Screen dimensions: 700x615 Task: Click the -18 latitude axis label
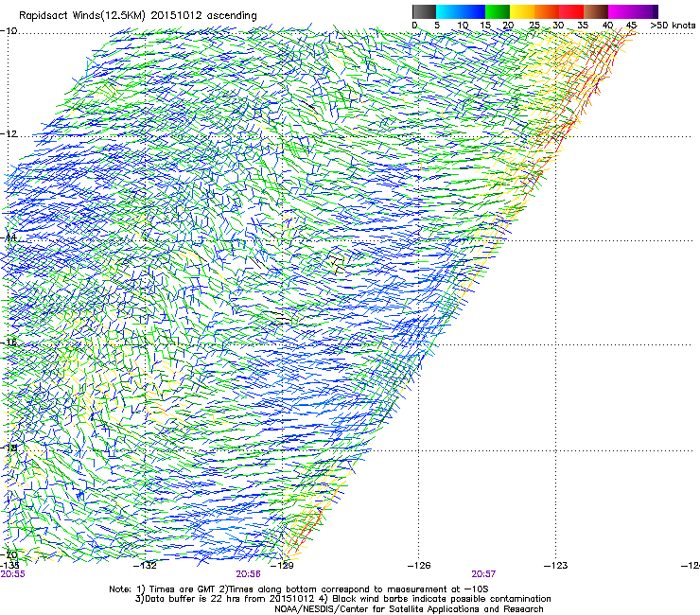[9, 448]
